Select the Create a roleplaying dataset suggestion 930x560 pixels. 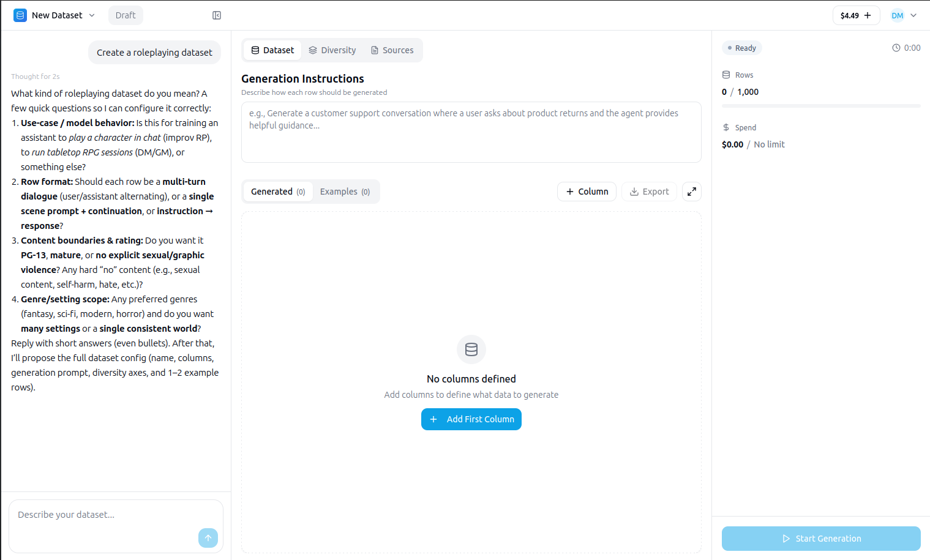coord(154,53)
